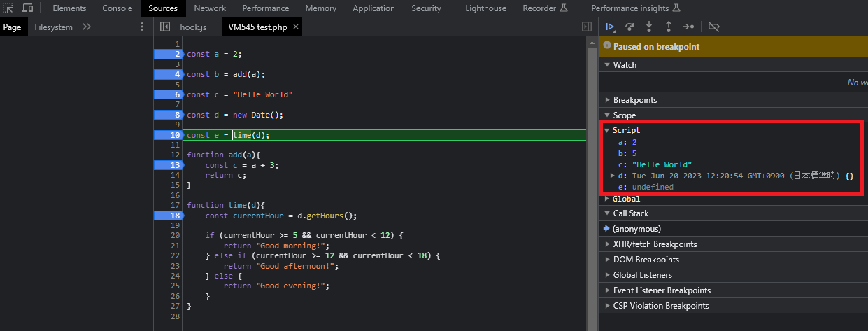
Task: Expand the Breakpoints section
Action: [x=634, y=100]
